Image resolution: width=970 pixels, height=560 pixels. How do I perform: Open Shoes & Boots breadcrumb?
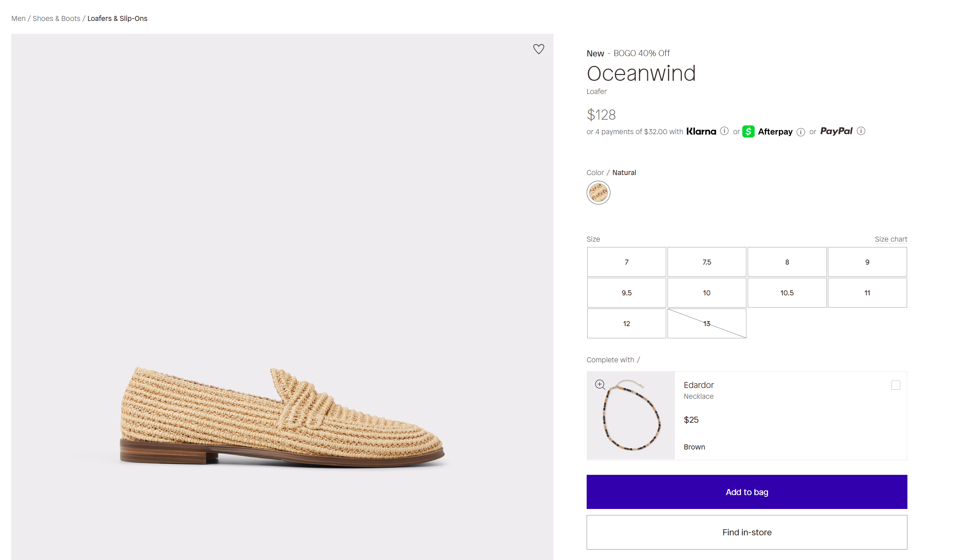coord(56,19)
